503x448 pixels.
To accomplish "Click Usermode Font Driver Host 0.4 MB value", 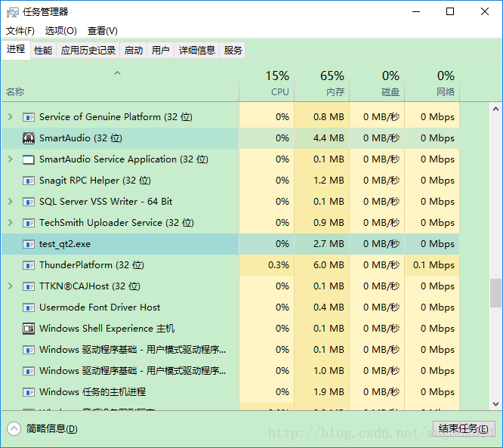I will pos(329,307).
